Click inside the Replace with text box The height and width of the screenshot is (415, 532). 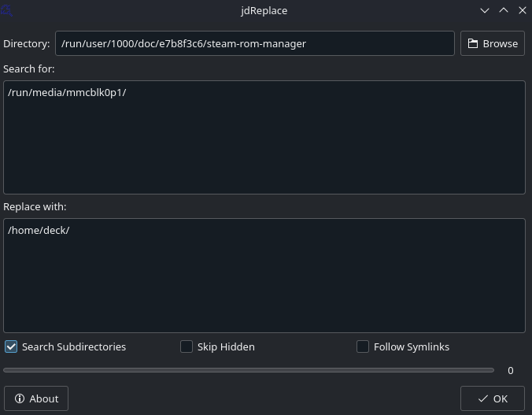click(264, 276)
